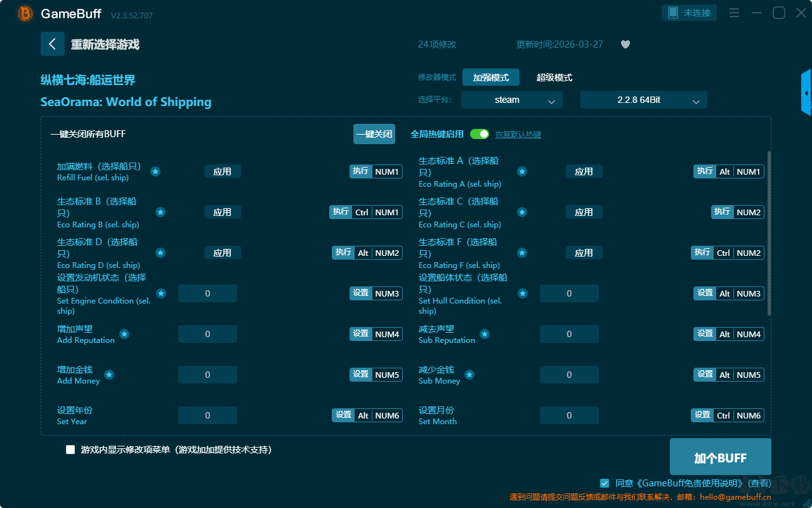Open the 2.2.8 64Bit version dropdown
The image size is (812, 508).
coord(644,100)
